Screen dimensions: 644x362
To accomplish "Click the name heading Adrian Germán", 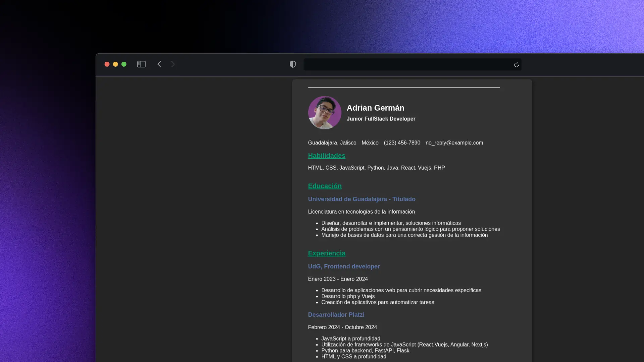I will click(375, 108).
